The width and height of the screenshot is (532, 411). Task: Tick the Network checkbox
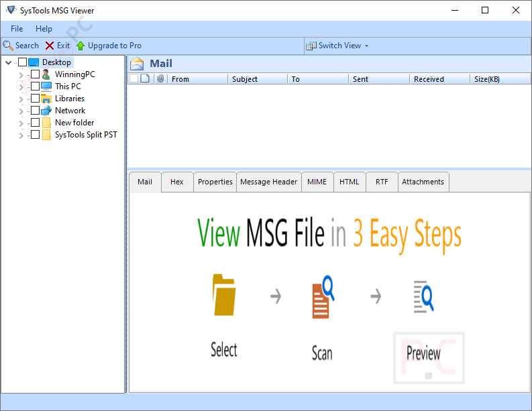point(36,111)
